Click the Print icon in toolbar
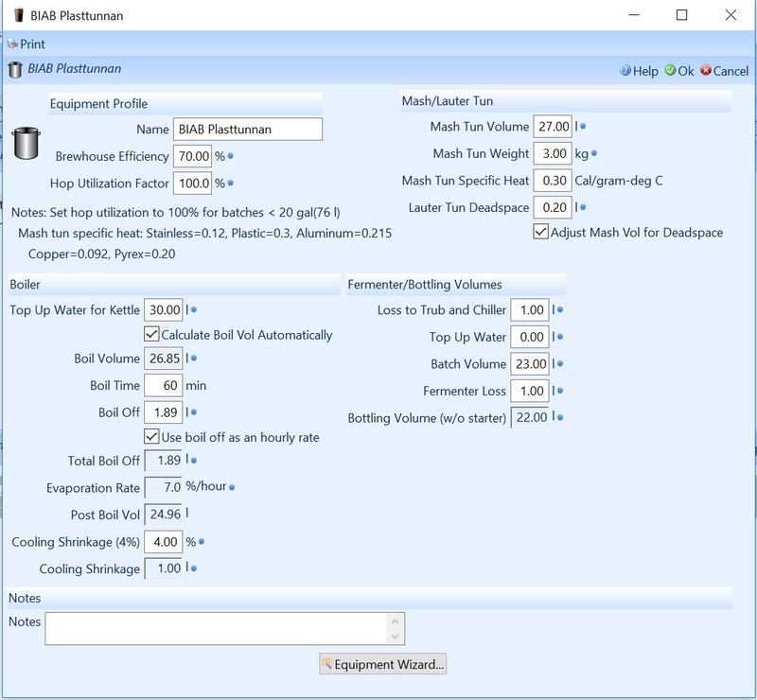757x700 pixels. [x=12, y=44]
